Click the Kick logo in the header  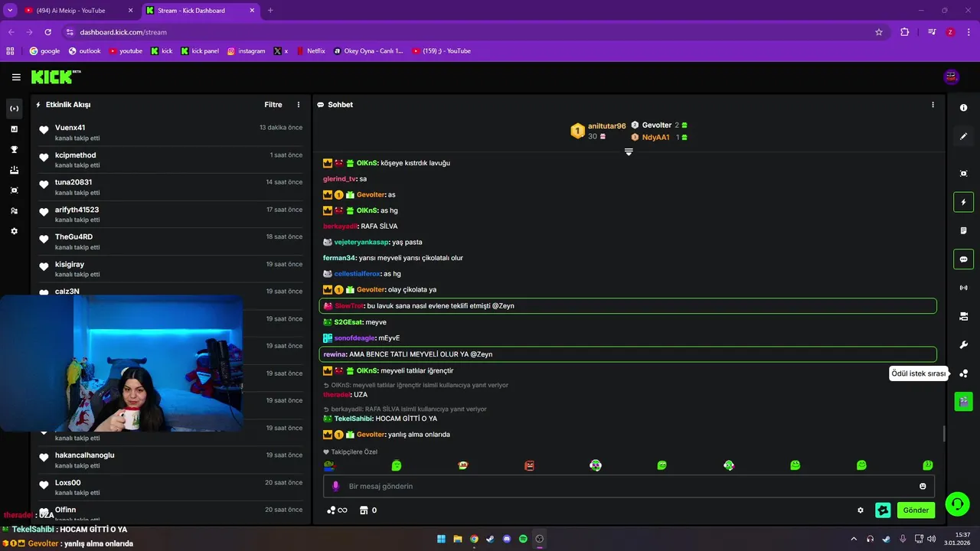pos(55,77)
